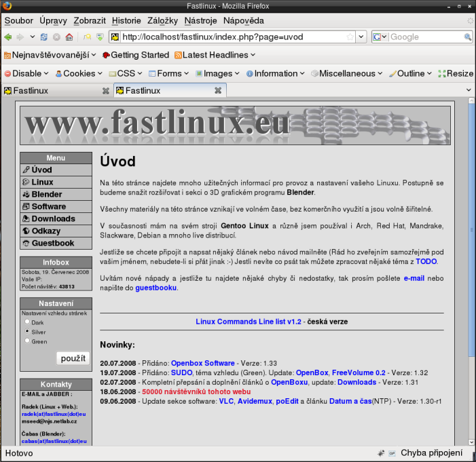Open the Information developer menu
Image resolution: width=476 pixels, height=462 pixels.
tap(275, 73)
